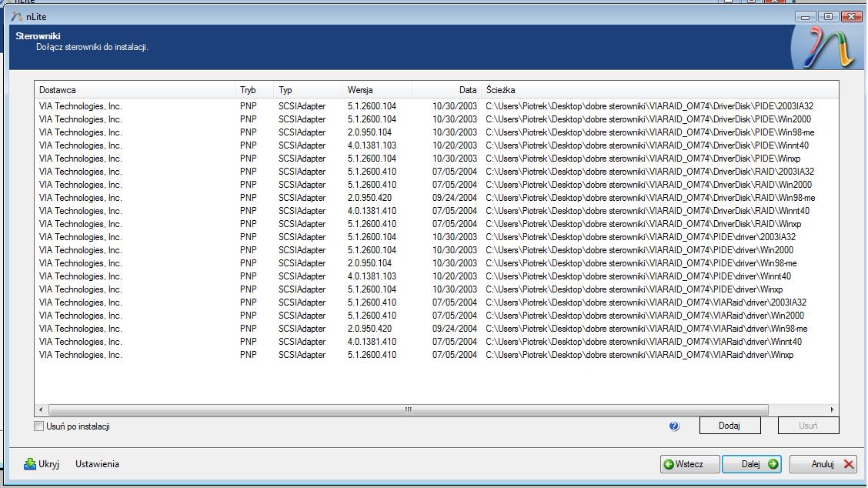Open Ustawienia settings link
The width and height of the screenshot is (868, 488).
97,464
